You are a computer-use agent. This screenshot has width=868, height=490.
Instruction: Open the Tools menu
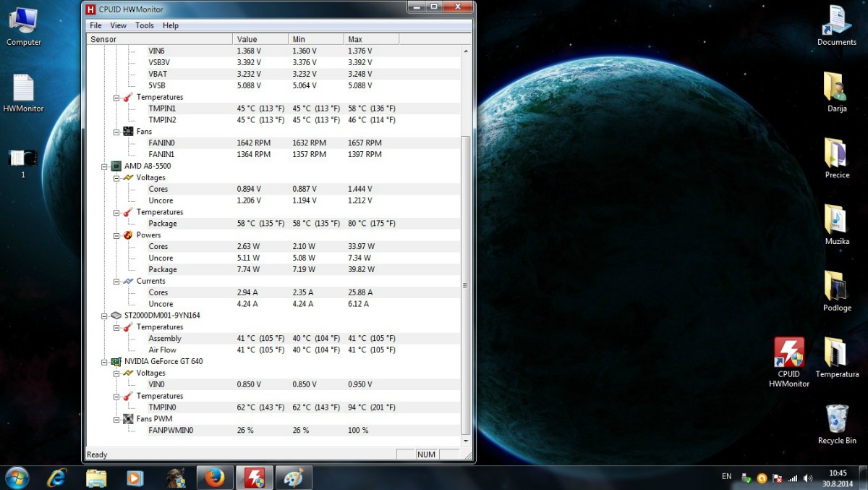pos(145,25)
